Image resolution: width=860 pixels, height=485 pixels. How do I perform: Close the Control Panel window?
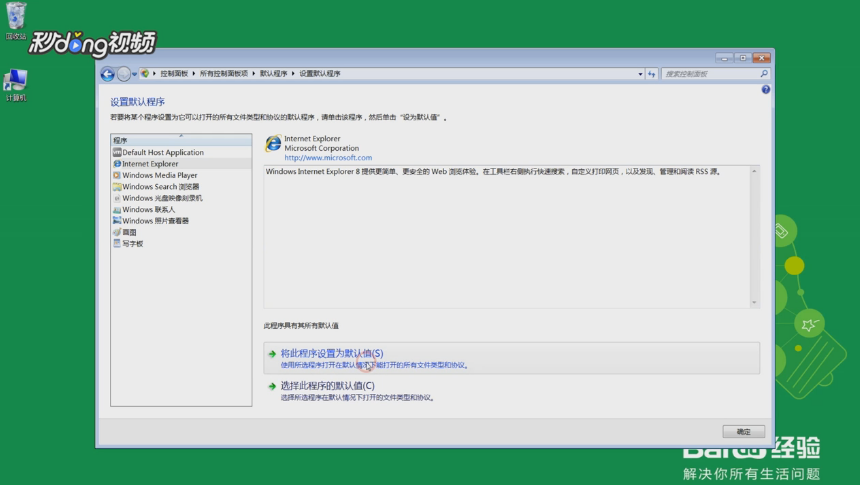pos(761,58)
